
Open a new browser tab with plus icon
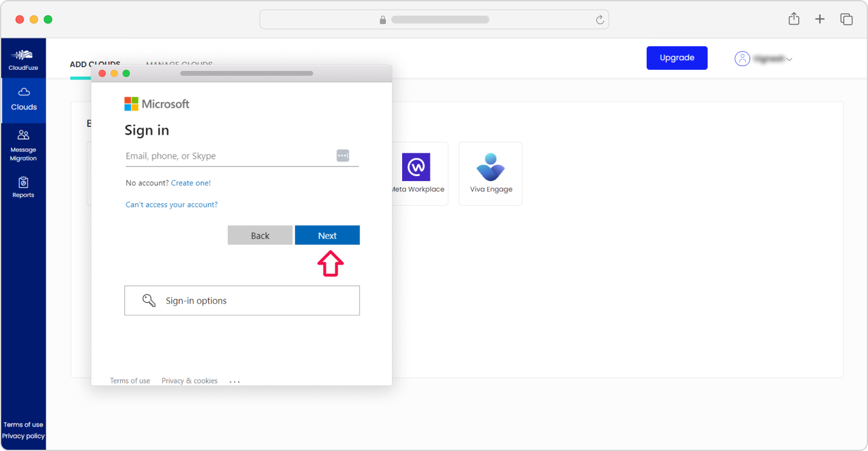coord(820,19)
